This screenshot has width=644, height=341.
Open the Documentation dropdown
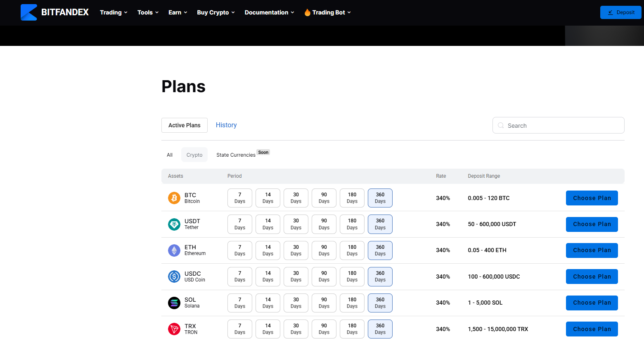[270, 12]
